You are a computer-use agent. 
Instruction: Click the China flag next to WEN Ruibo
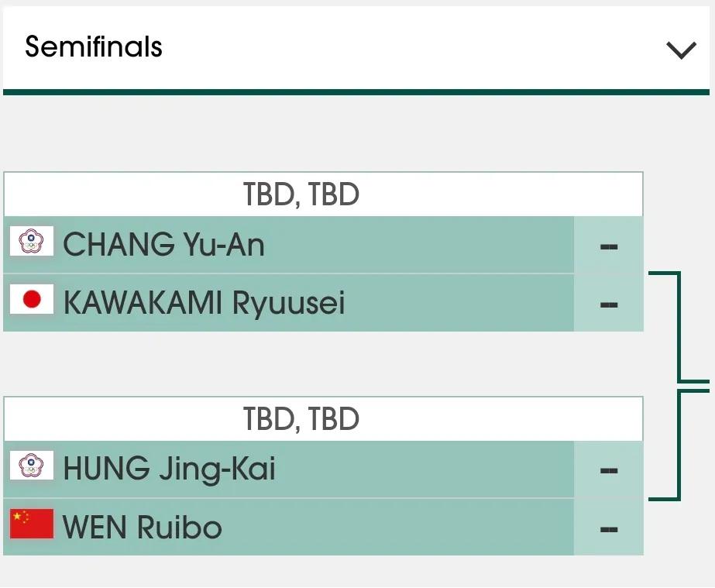click(32, 524)
